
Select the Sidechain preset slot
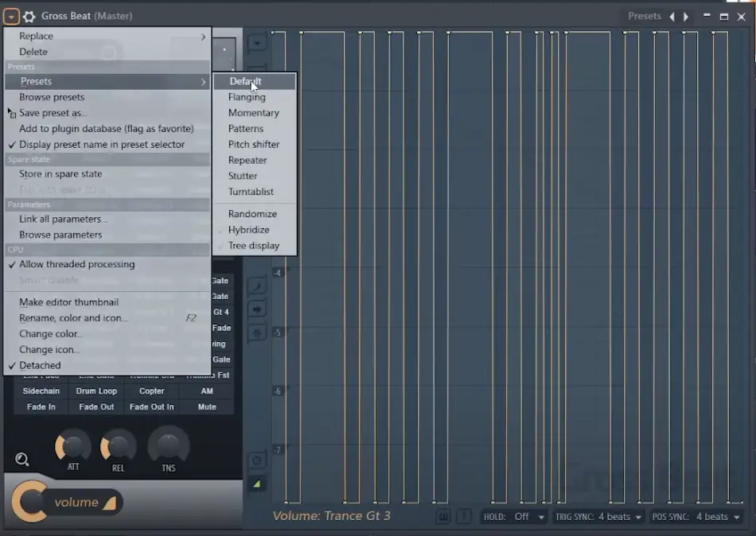tap(41, 390)
